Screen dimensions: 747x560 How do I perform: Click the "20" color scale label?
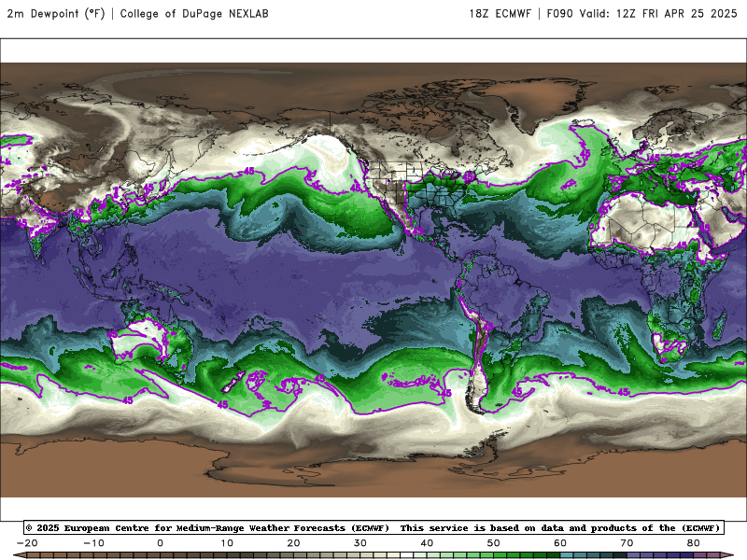[x=293, y=543]
